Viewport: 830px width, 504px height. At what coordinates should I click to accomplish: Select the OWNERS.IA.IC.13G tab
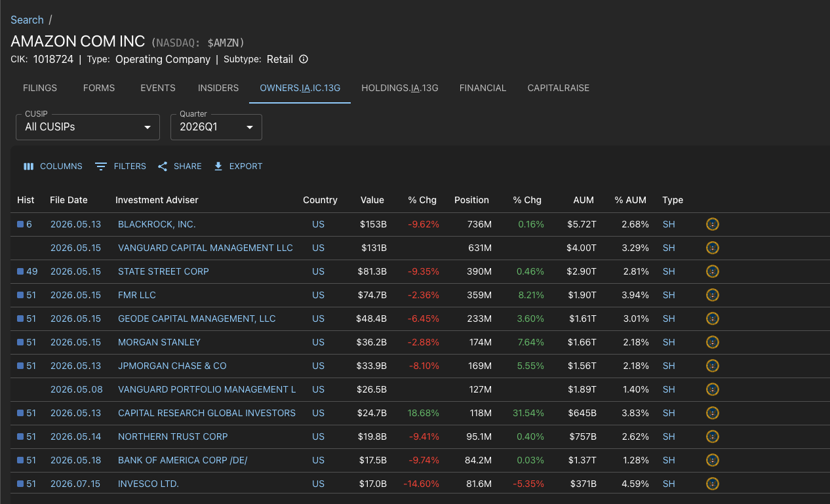[x=300, y=88]
